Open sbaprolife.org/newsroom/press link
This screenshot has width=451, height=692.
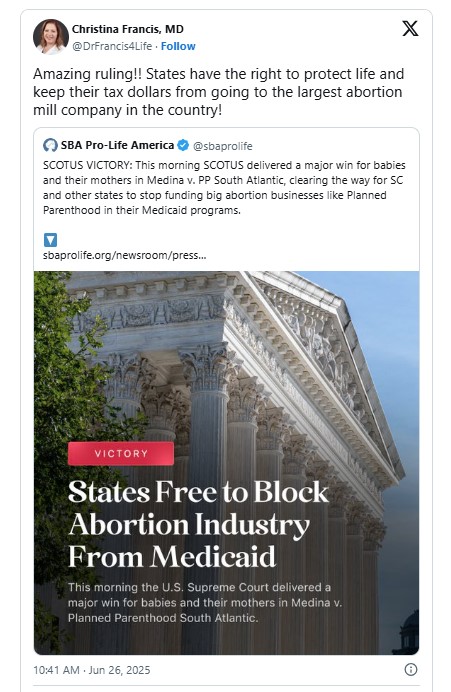pos(124,255)
